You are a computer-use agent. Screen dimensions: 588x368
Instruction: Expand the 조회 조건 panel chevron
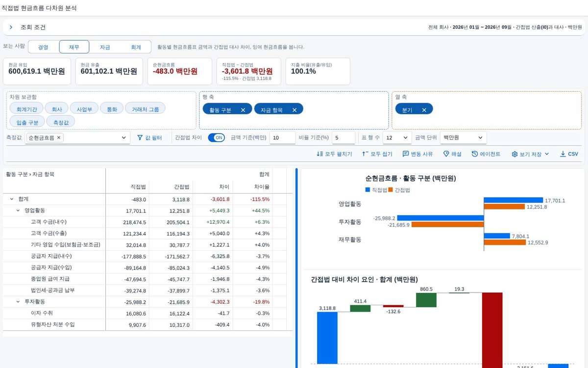[x=11, y=27]
